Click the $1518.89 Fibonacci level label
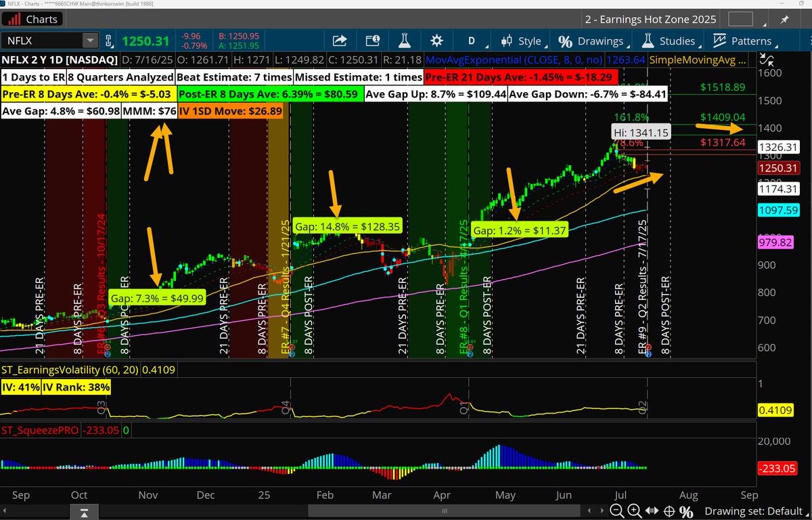Viewport: 812px width, 520px height. point(723,87)
